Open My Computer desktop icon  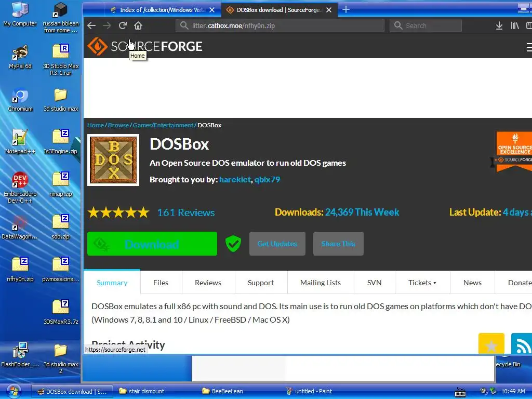[20, 14]
